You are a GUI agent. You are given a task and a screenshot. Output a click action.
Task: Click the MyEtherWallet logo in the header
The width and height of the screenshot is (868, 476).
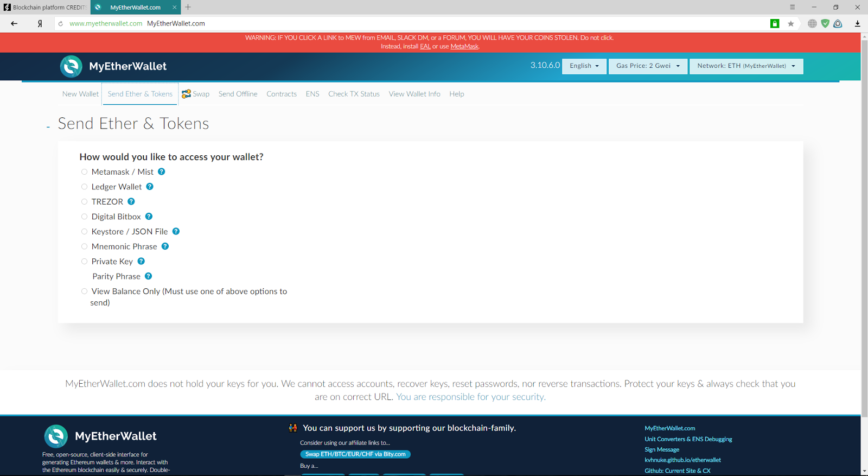(x=113, y=66)
